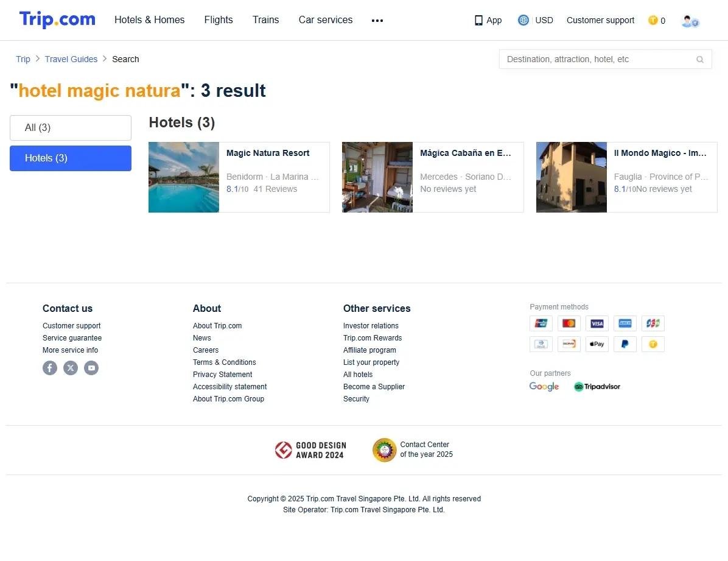
Task: Open the All hotels link
Action: pos(357,374)
